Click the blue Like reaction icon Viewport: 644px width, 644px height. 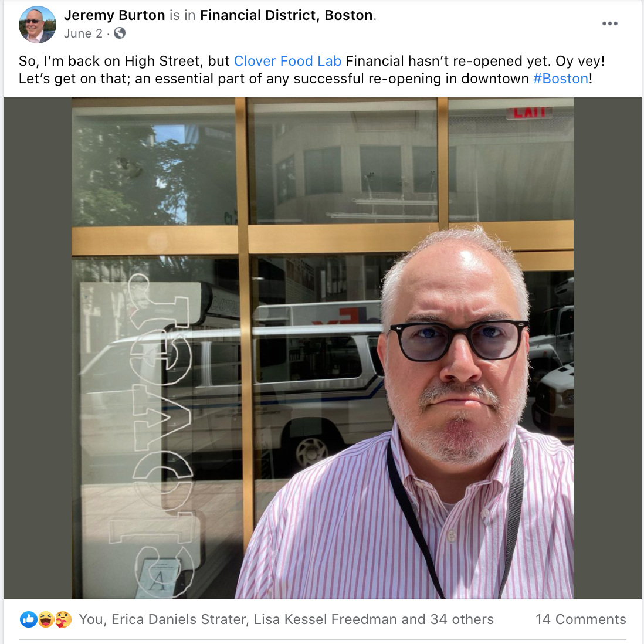point(28,619)
